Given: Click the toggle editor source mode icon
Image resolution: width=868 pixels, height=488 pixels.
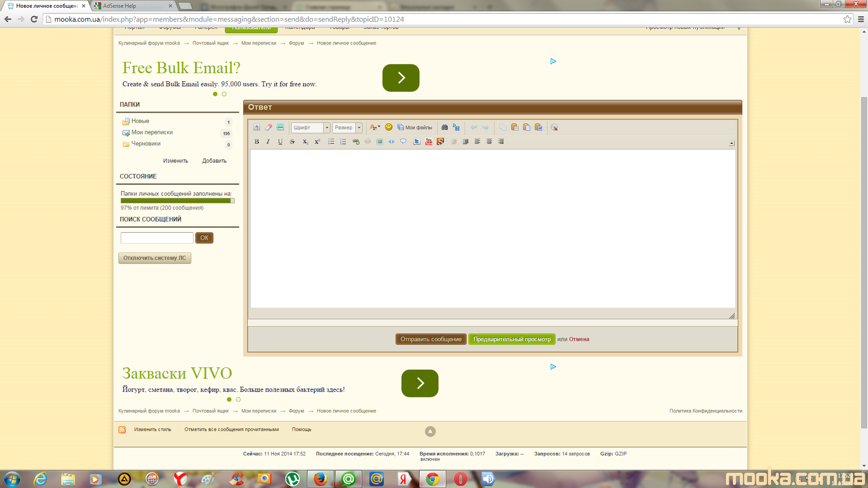Looking at the screenshot, I should click(257, 127).
